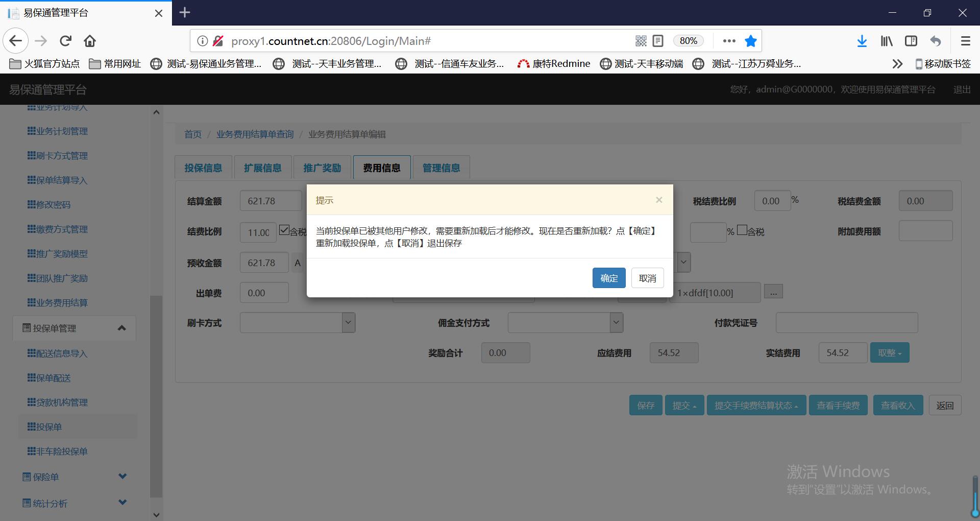The height and width of the screenshot is (521, 980).
Task: Toggle the unchecked 含税 checkbox on right
Action: (x=742, y=230)
